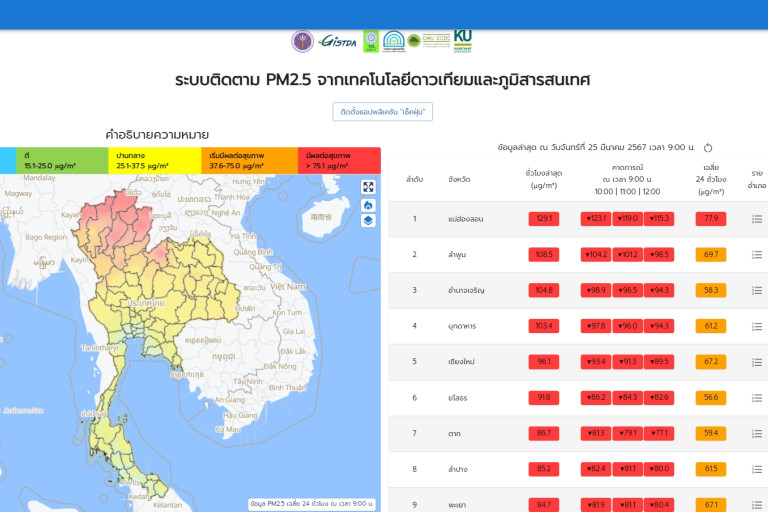Click the purple circular emblem logo
768x512 pixels.
pyautogui.click(x=302, y=41)
